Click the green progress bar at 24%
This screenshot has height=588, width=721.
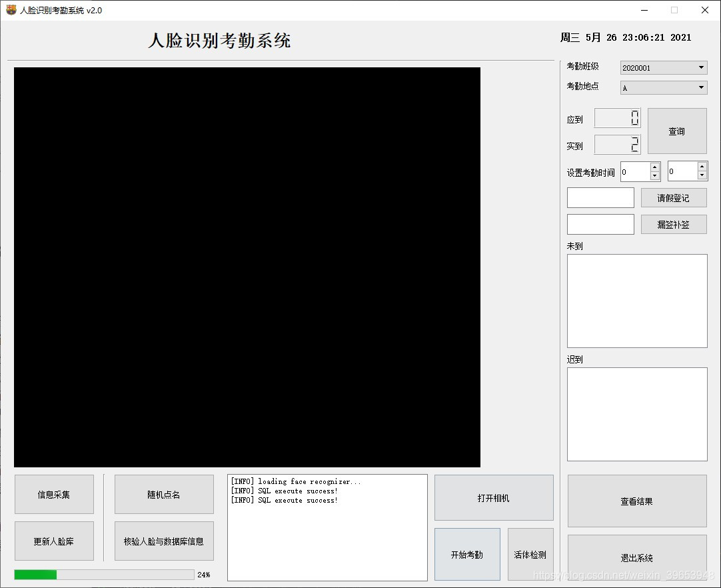(x=105, y=574)
